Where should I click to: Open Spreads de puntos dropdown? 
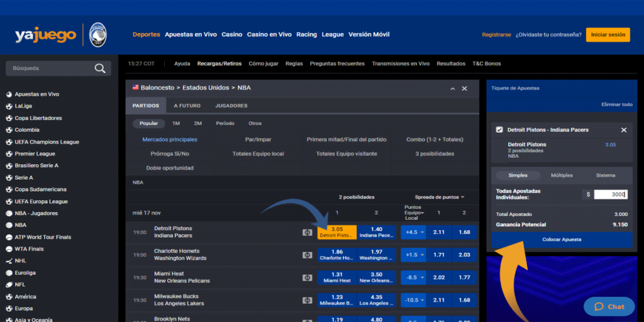click(x=439, y=197)
